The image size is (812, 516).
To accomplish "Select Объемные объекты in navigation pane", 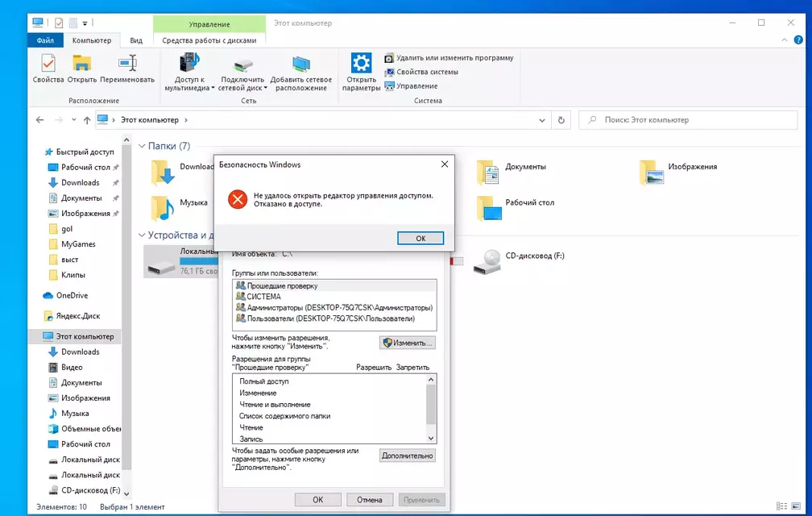I will [x=85, y=429].
